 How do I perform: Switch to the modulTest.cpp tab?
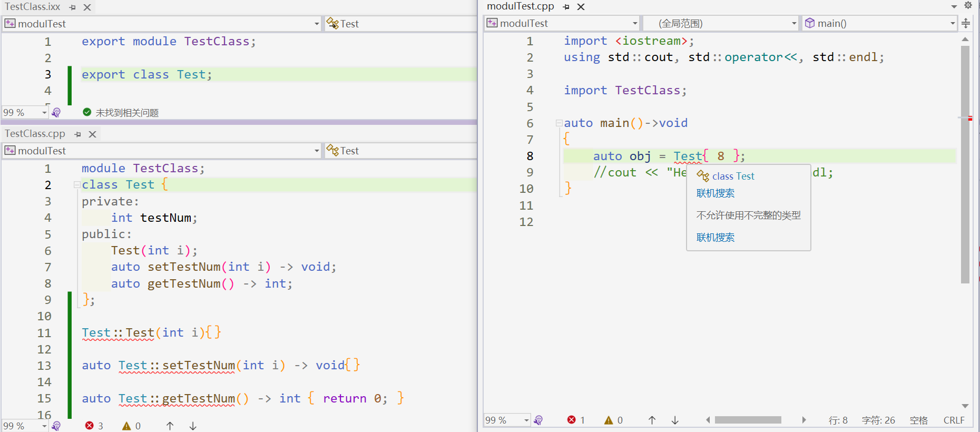click(x=521, y=6)
